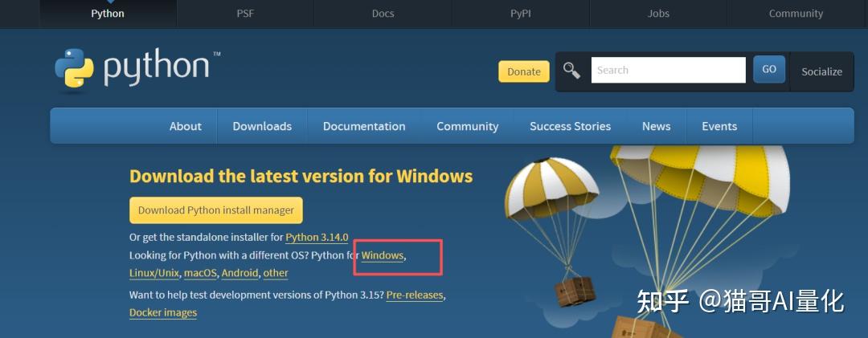Click the magnifying glass search icon
Image resolution: width=868 pixels, height=338 pixels.
(571, 71)
